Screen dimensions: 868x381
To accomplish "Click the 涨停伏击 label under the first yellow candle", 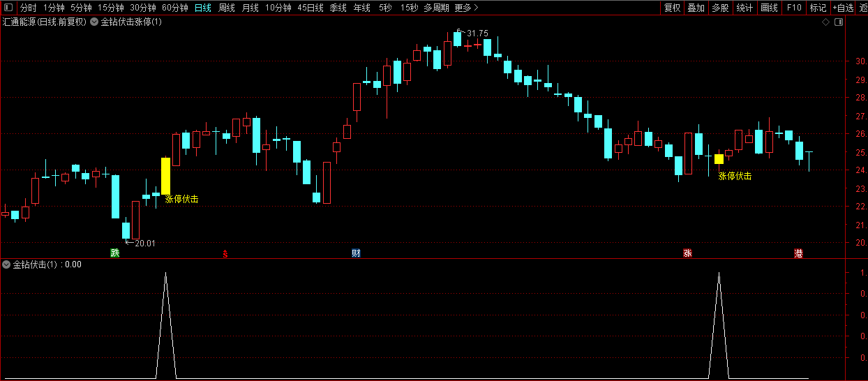I will click(x=181, y=199).
